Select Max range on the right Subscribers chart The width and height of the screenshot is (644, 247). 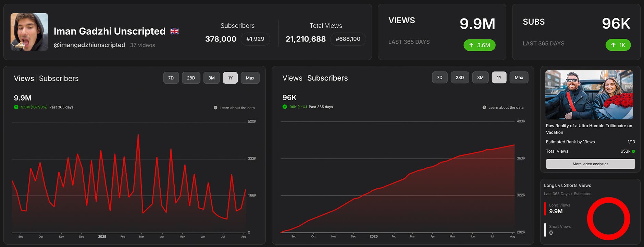pos(519,78)
